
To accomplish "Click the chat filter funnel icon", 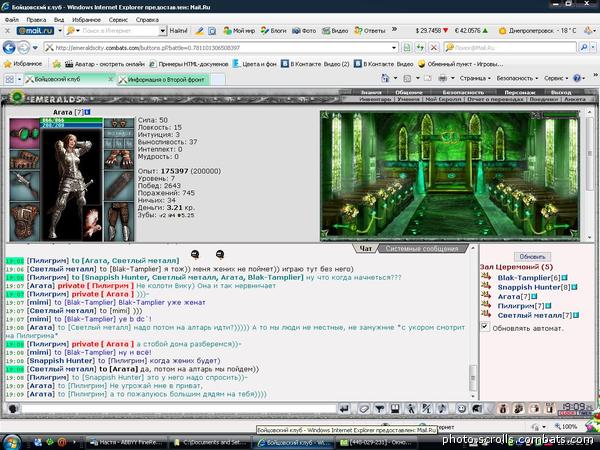I will [x=380, y=409].
